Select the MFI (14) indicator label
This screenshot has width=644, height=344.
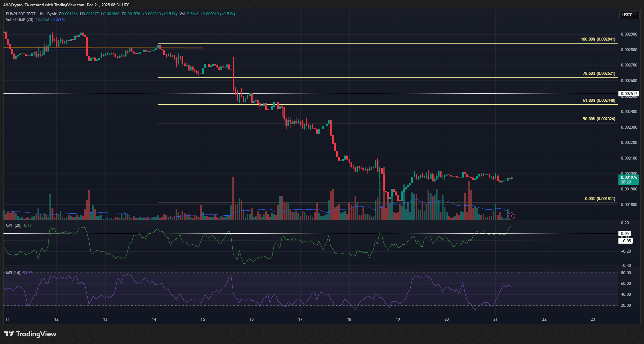13,273
